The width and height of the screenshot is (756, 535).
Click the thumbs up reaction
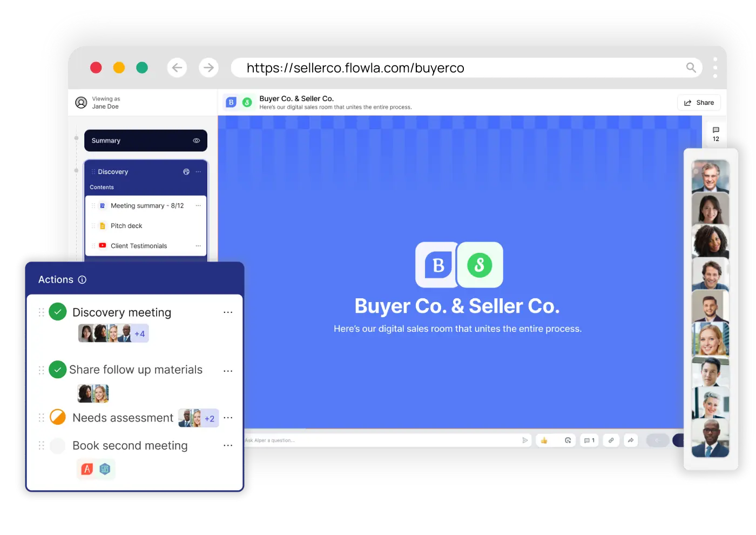tap(544, 440)
